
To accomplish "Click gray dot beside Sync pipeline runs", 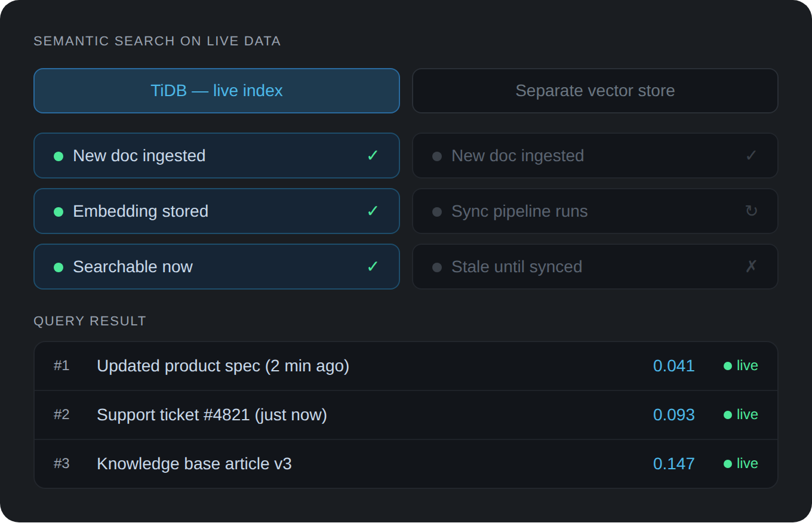I will tap(437, 212).
